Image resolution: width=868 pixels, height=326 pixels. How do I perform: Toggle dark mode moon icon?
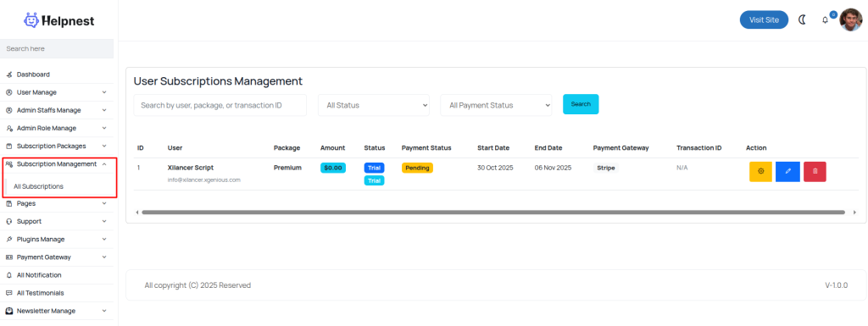coord(802,19)
